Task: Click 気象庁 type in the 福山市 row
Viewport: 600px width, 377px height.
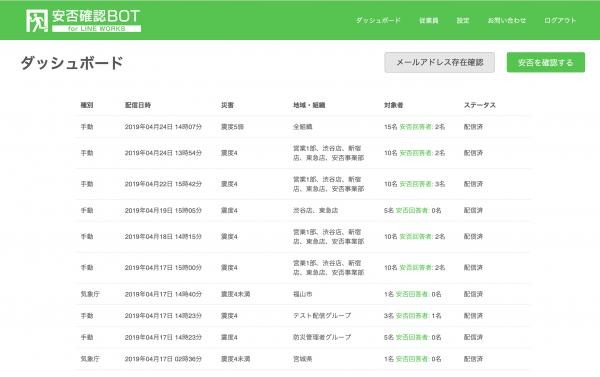Action: pyautogui.click(x=90, y=294)
